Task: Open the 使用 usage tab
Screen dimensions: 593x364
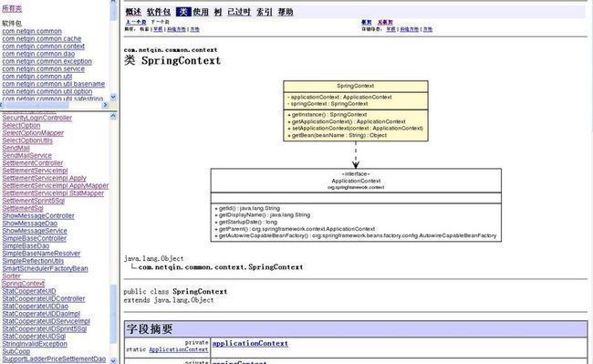Action: 201,12
